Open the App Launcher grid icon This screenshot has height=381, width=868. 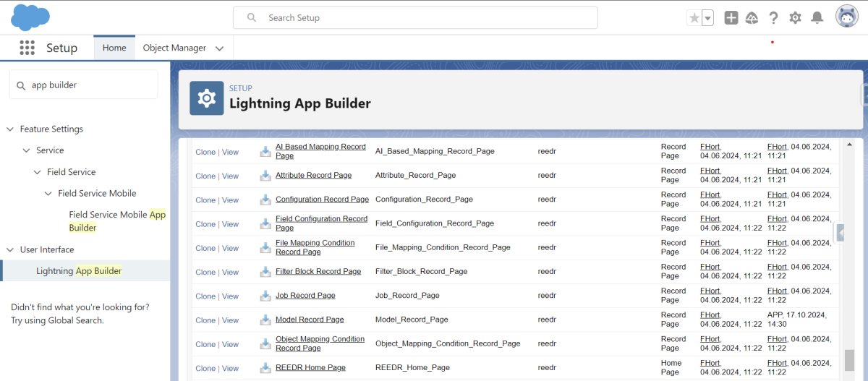coord(27,48)
